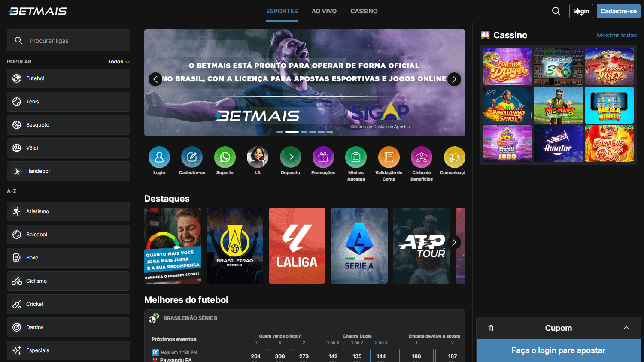Advance the Destaques carousel arrow
The height and width of the screenshot is (362, 644).
454,242
